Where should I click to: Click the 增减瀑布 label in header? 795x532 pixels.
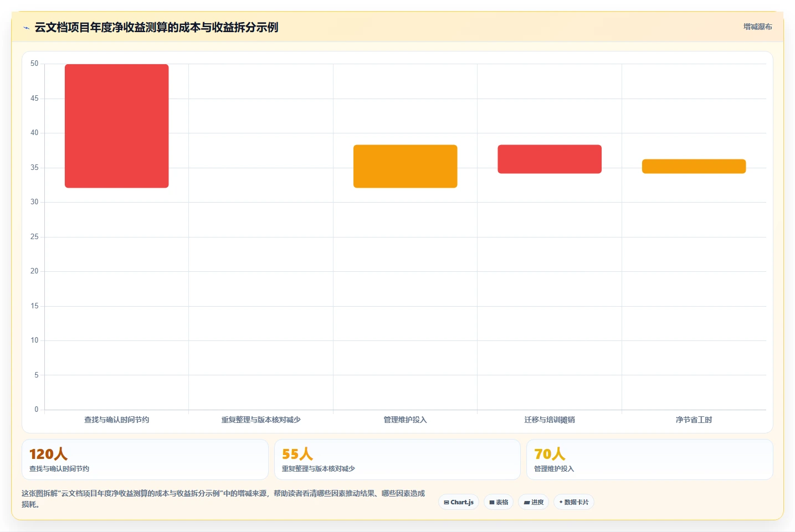point(757,27)
